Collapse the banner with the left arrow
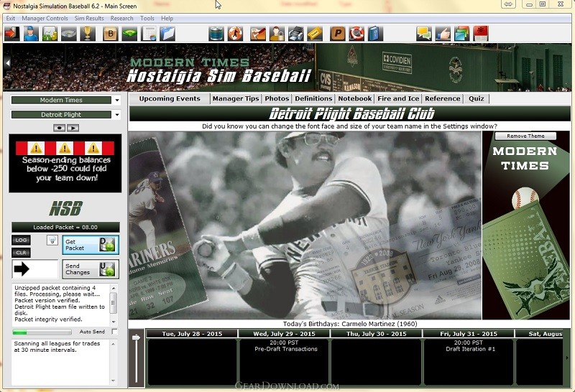Screen dimensions: 575x392 [x=7, y=63]
